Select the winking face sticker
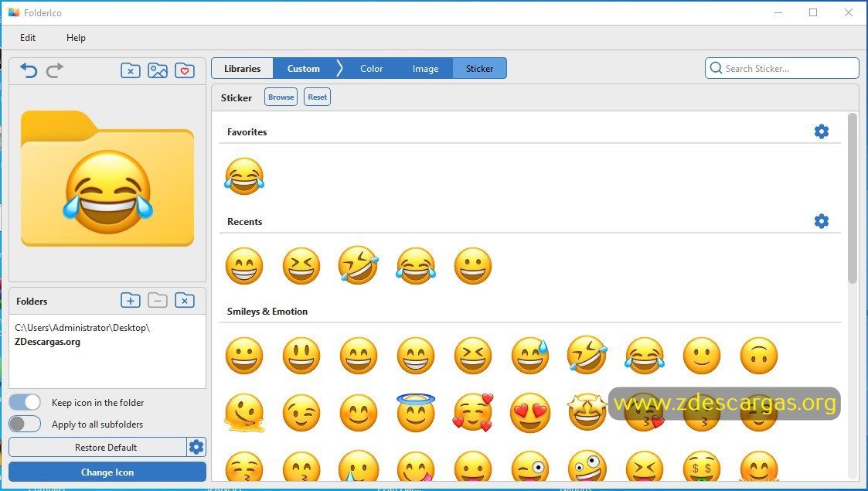Viewport: 868px width, 491px height. click(x=301, y=413)
